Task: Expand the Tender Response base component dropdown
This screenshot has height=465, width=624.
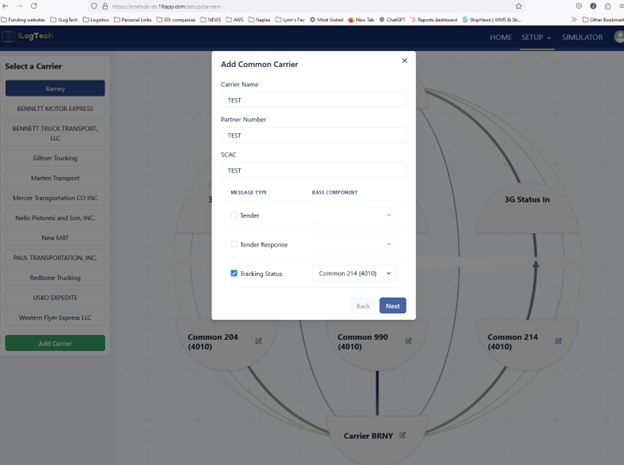Action: [388, 244]
